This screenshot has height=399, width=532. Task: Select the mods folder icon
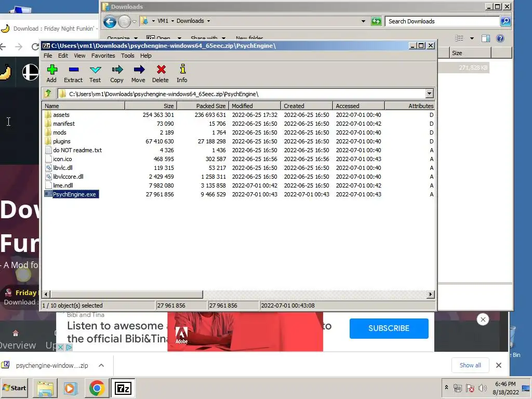click(48, 132)
